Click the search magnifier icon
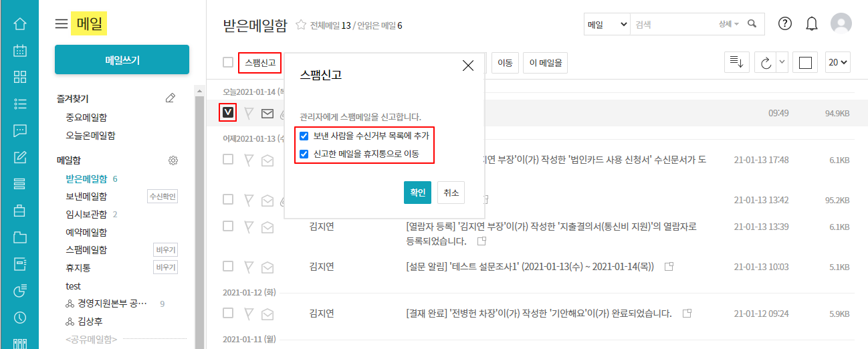Screen dimensions: 868x349 [x=752, y=23]
